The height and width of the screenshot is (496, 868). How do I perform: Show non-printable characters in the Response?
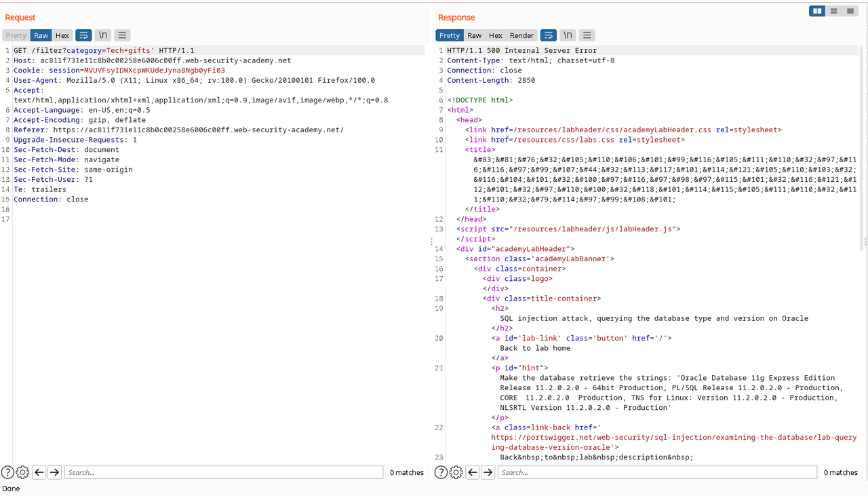pos(567,35)
